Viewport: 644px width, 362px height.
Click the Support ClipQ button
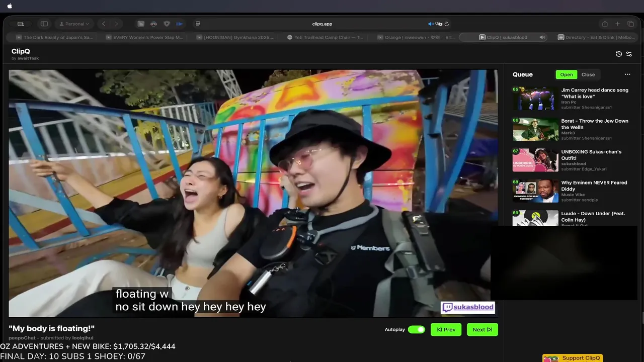tap(573, 358)
